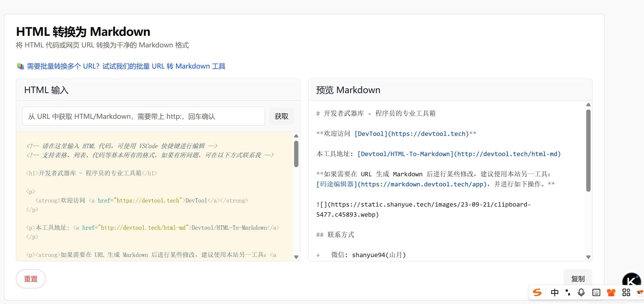Image resolution: width=644 pixels, height=304 pixels.
Task: Toggle Chinese/English with the 中 icon
Action: click(x=555, y=292)
